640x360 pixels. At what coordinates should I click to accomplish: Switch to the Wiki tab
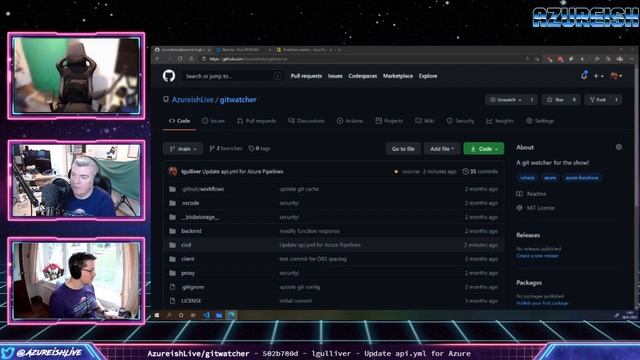[424, 121]
